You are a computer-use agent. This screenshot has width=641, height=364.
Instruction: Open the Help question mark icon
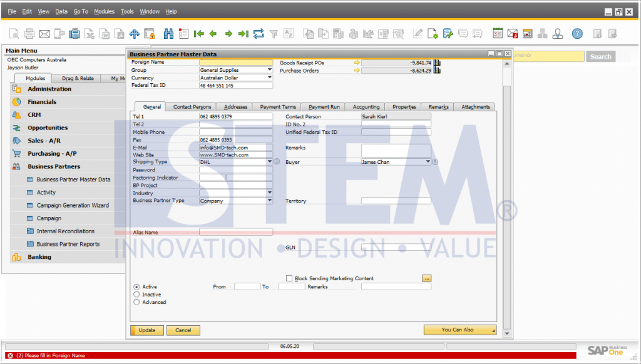[577, 34]
